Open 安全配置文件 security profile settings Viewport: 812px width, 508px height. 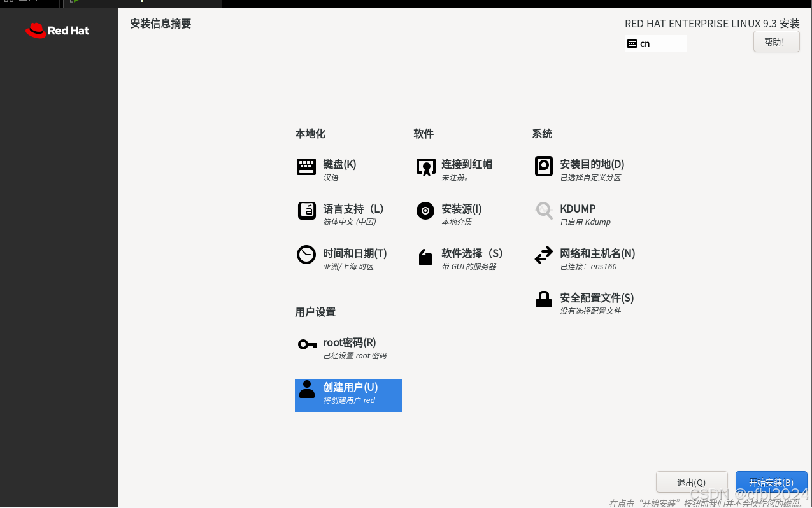(597, 298)
